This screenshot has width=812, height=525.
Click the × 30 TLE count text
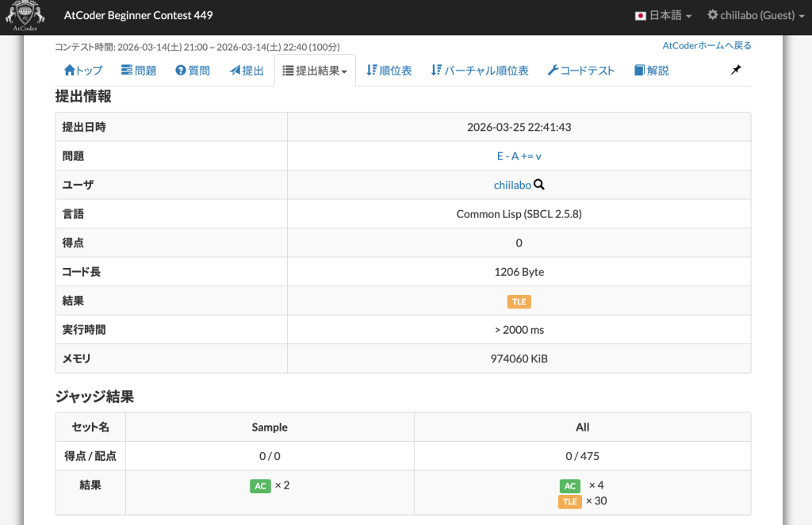(596, 501)
